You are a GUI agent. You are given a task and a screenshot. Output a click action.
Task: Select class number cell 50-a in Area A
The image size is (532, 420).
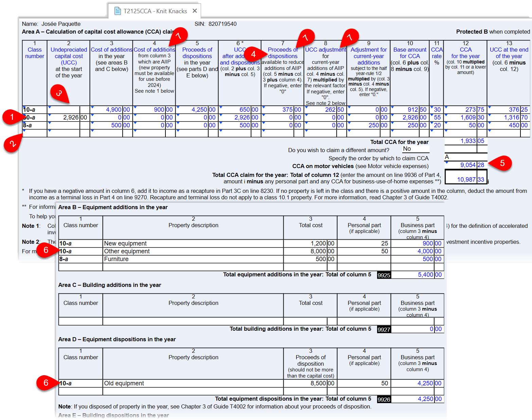pos(35,117)
